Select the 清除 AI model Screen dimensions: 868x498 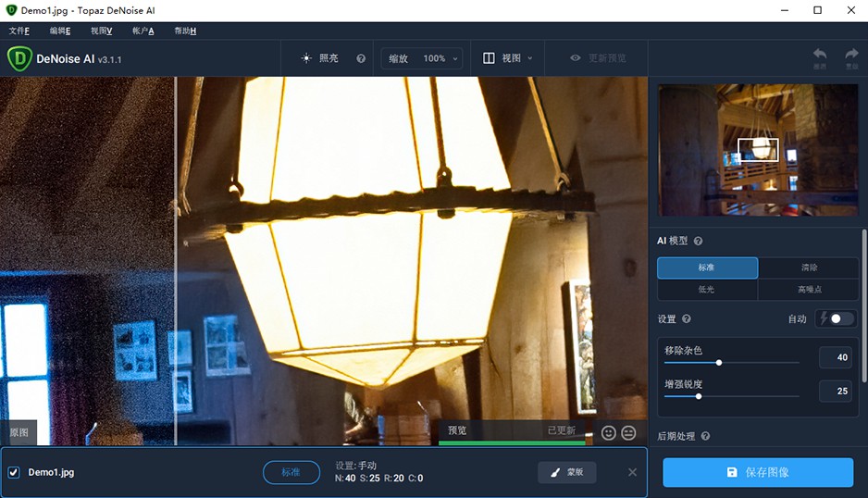tap(809, 268)
